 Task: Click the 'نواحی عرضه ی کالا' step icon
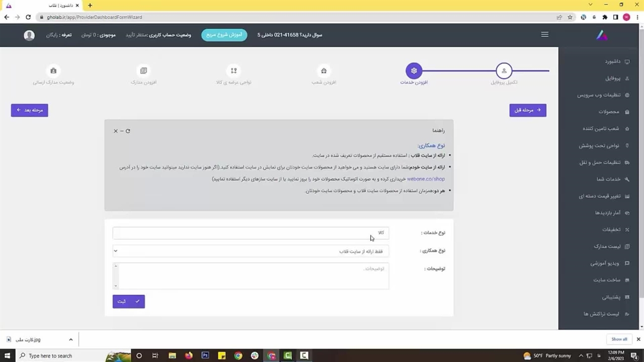coord(233,71)
